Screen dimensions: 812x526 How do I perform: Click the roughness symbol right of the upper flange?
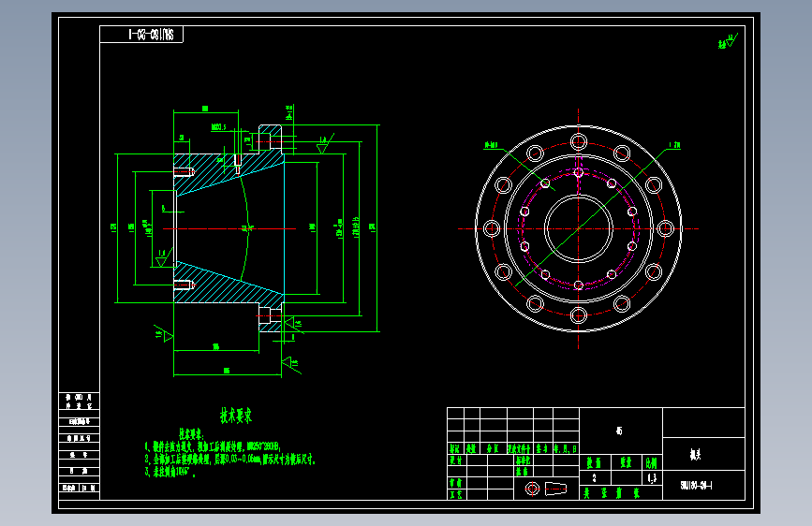pyautogui.click(x=325, y=144)
